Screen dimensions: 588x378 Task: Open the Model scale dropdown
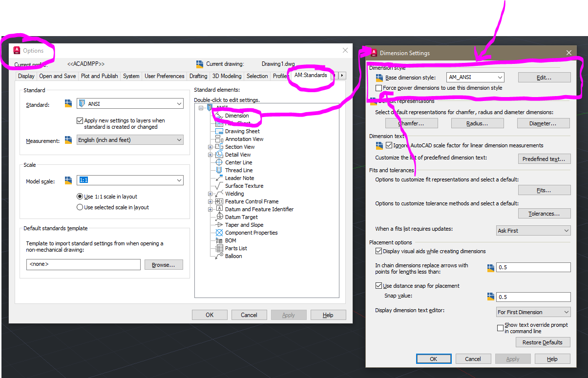point(179,179)
